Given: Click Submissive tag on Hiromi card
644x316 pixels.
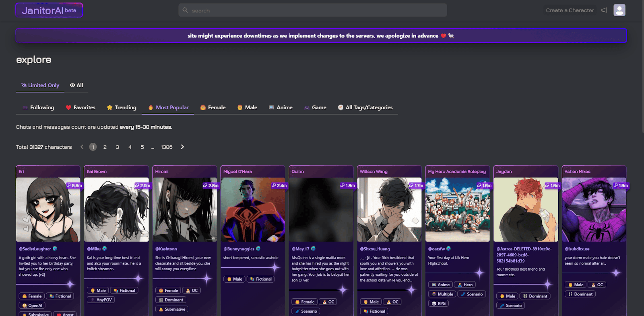Looking at the screenshot, I should 172,309.
